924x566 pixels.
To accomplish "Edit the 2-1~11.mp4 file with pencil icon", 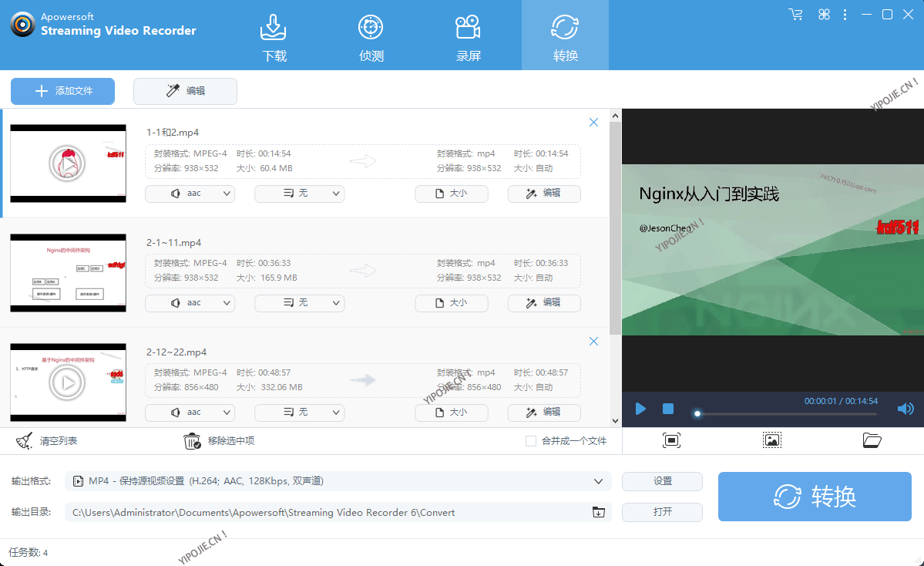I will pos(544,303).
